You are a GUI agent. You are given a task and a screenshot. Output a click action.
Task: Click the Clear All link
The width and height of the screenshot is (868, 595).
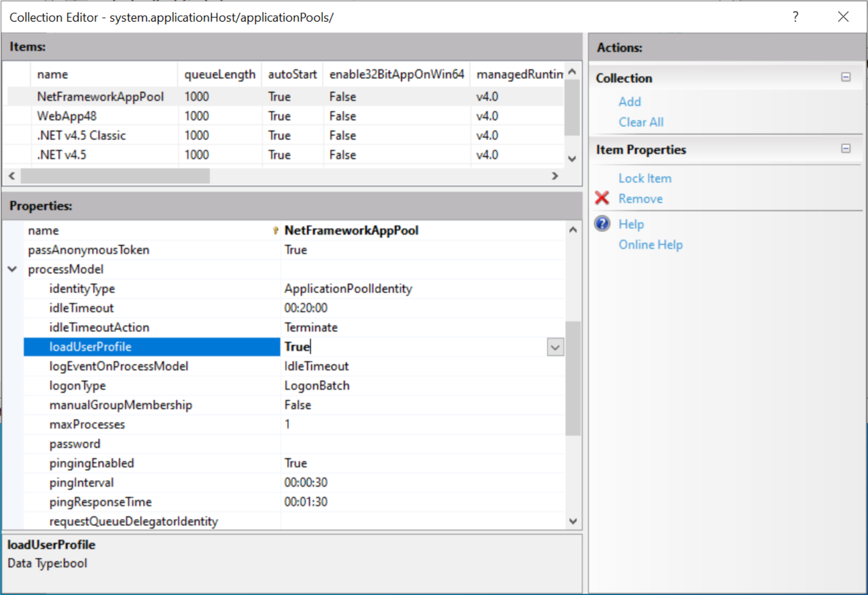[x=641, y=122]
